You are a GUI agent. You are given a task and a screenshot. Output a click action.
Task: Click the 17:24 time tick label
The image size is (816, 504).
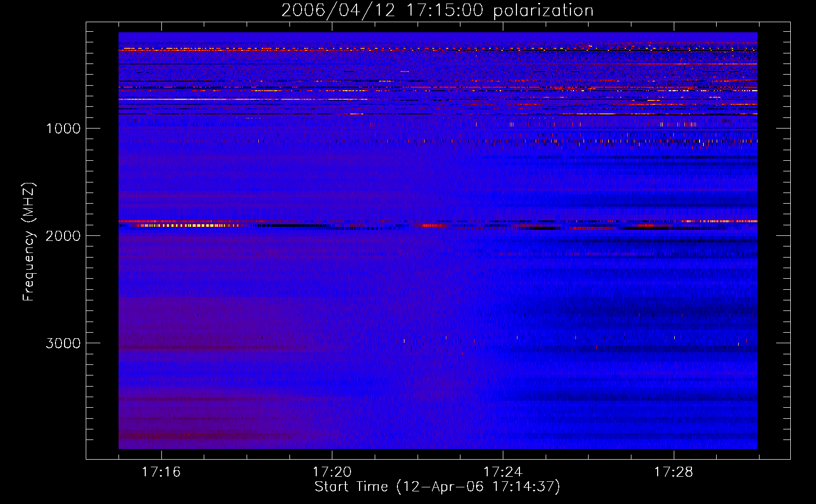pos(503,472)
